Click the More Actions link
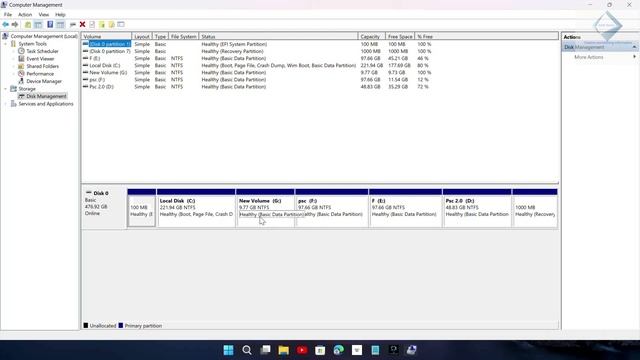The height and width of the screenshot is (360, 640). click(x=589, y=57)
